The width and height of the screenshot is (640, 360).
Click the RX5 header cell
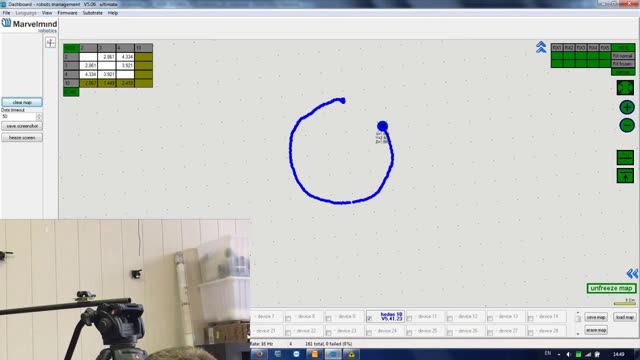point(605,48)
